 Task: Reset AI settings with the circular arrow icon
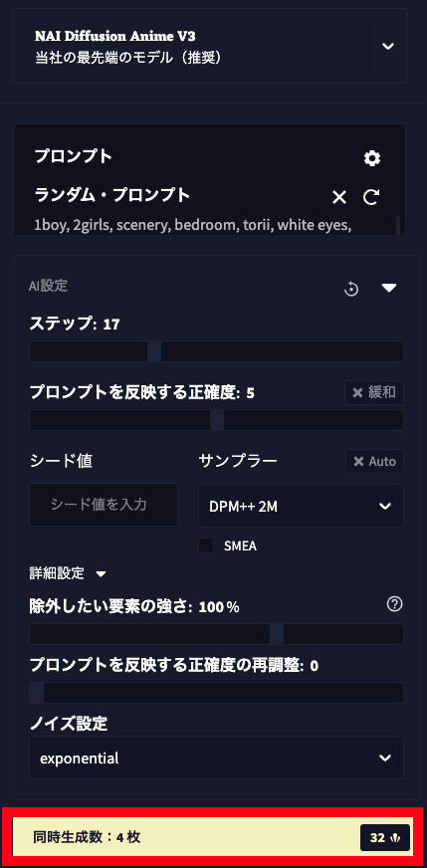click(x=351, y=289)
